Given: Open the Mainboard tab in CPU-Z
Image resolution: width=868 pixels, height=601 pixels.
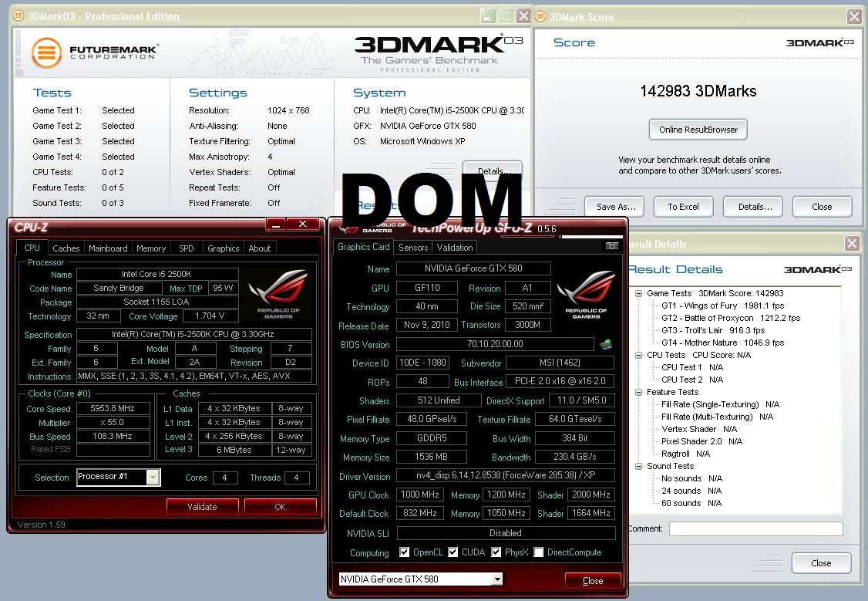Looking at the screenshot, I should (x=108, y=248).
